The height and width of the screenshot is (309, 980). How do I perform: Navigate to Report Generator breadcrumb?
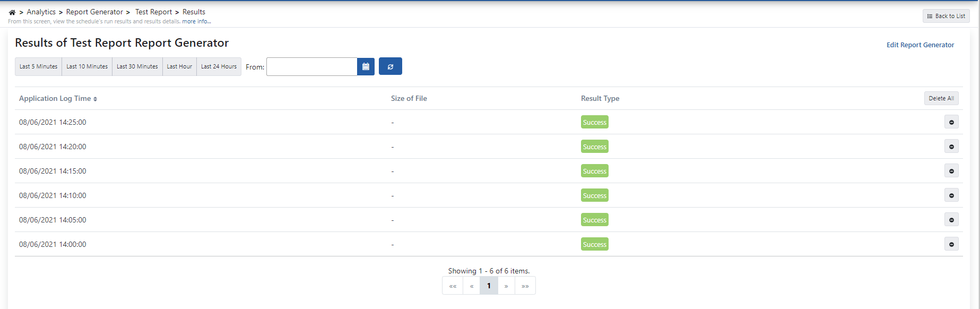[x=94, y=12]
